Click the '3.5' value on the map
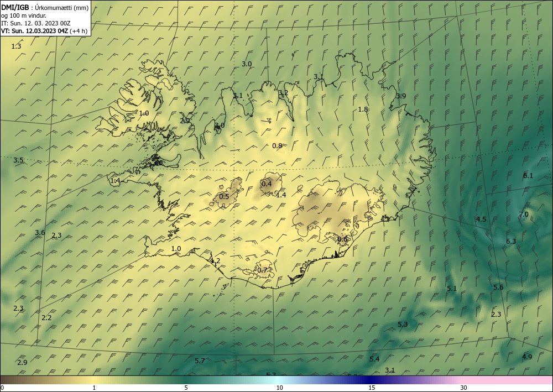553x392 pixels. (x=18, y=160)
